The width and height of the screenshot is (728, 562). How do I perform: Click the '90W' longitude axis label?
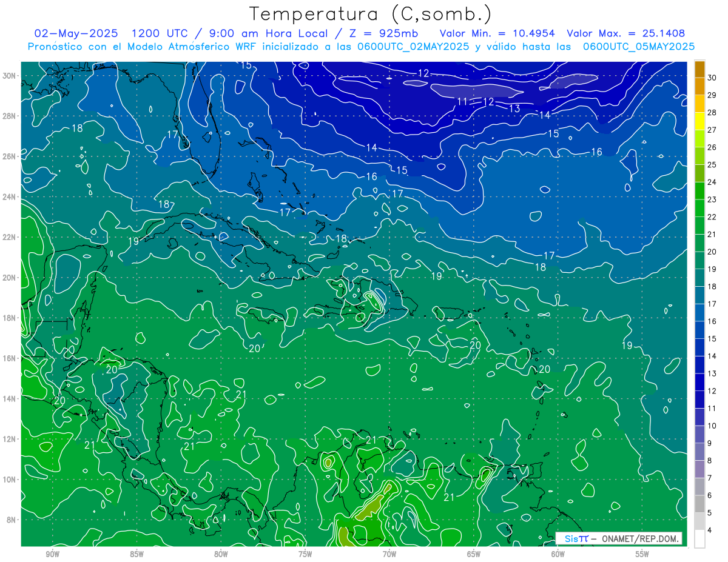click(52, 554)
